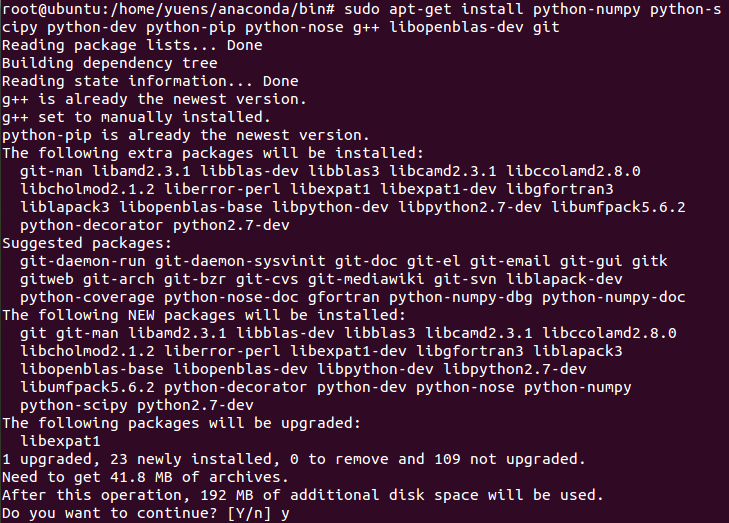The image size is (729, 523).
Task: Click the root@ubuntu shell prompt
Action: click(168, 9)
